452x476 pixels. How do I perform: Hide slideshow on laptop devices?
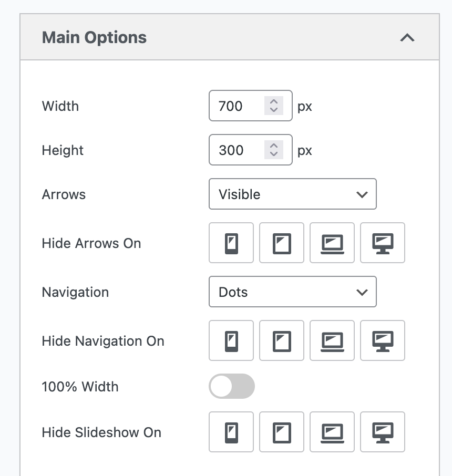tap(332, 432)
